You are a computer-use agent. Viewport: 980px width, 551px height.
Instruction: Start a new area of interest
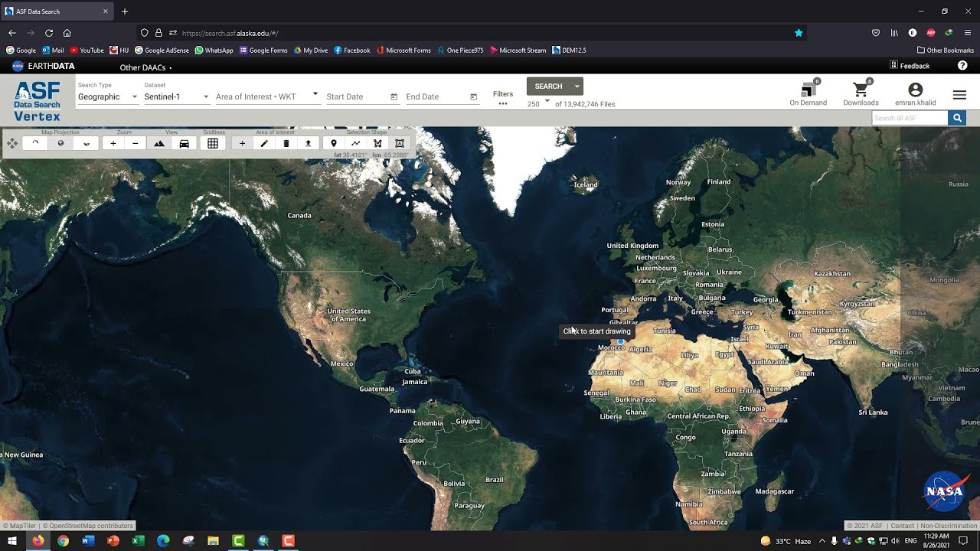[242, 143]
